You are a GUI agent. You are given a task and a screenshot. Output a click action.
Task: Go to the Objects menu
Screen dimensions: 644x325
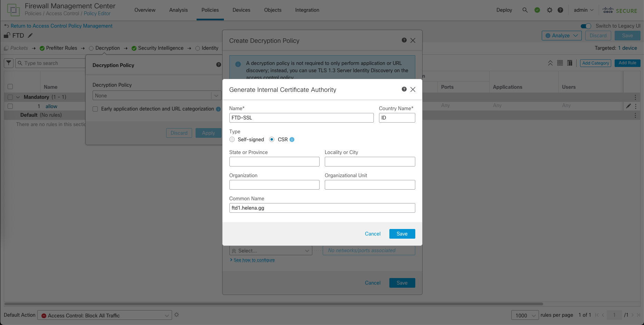(273, 10)
